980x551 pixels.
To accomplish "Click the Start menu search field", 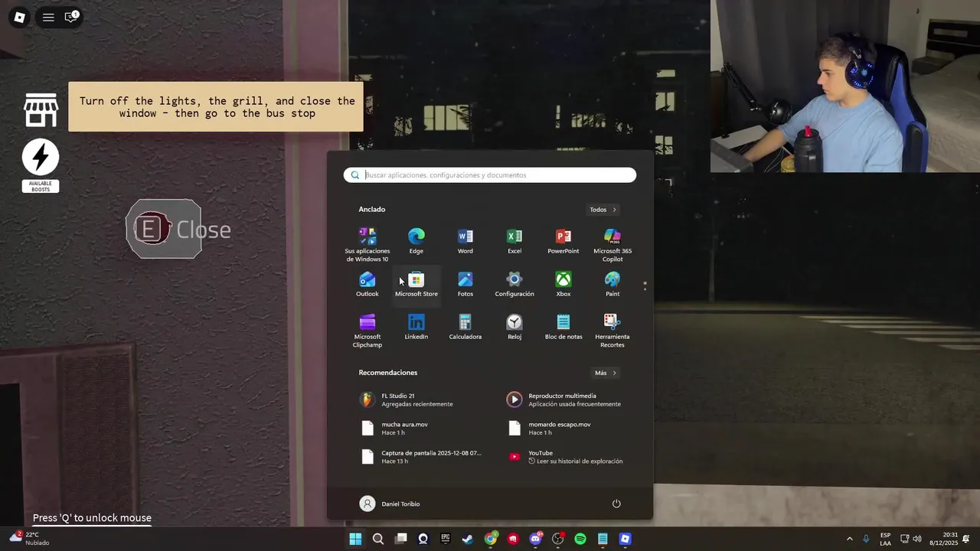I will coord(490,175).
